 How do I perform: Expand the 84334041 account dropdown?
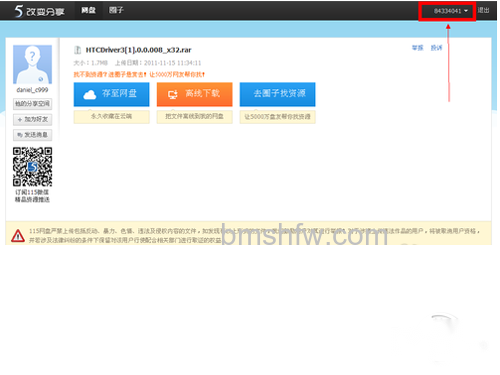pyautogui.click(x=450, y=11)
